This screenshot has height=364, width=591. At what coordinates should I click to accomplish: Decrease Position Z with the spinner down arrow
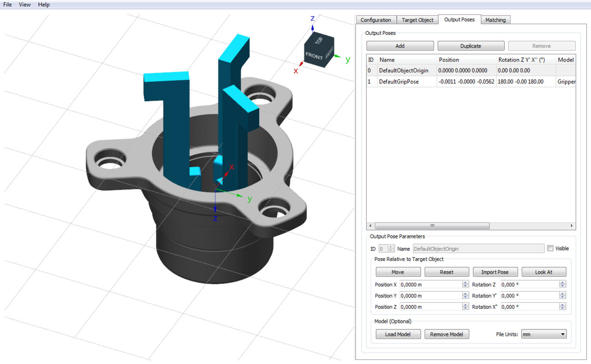465,309
